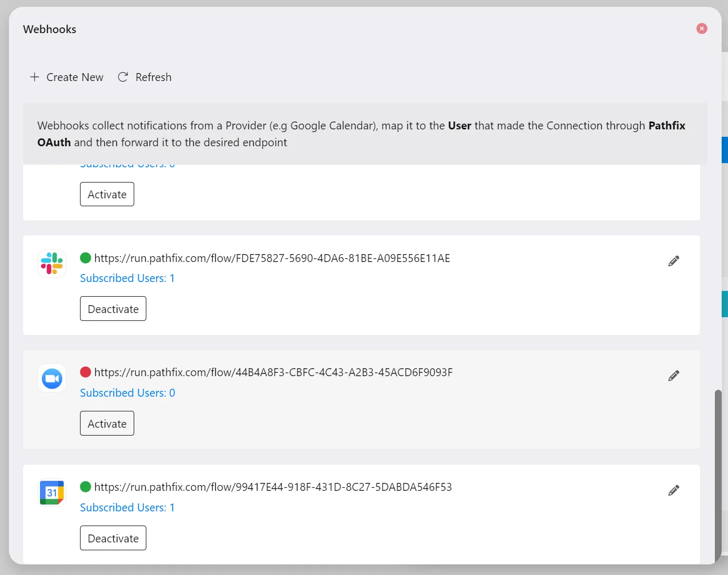Click the green status dot for Slack webhook
Image resolution: width=728 pixels, height=575 pixels.
[85, 258]
